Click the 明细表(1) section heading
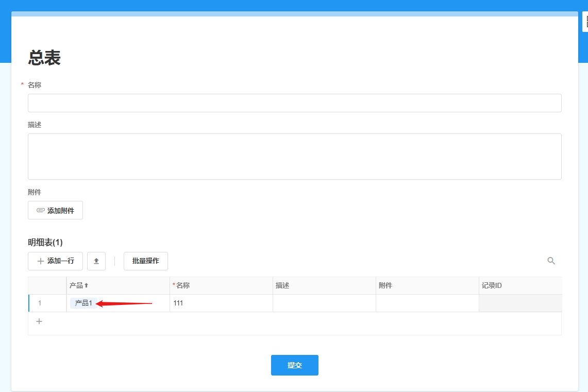 [45, 243]
